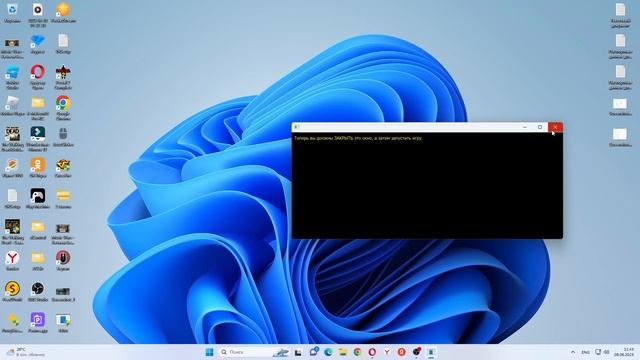Open the black gamepad desktop shortcut
Image resolution: width=640 pixels, height=360 pixels.
tap(38, 199)
